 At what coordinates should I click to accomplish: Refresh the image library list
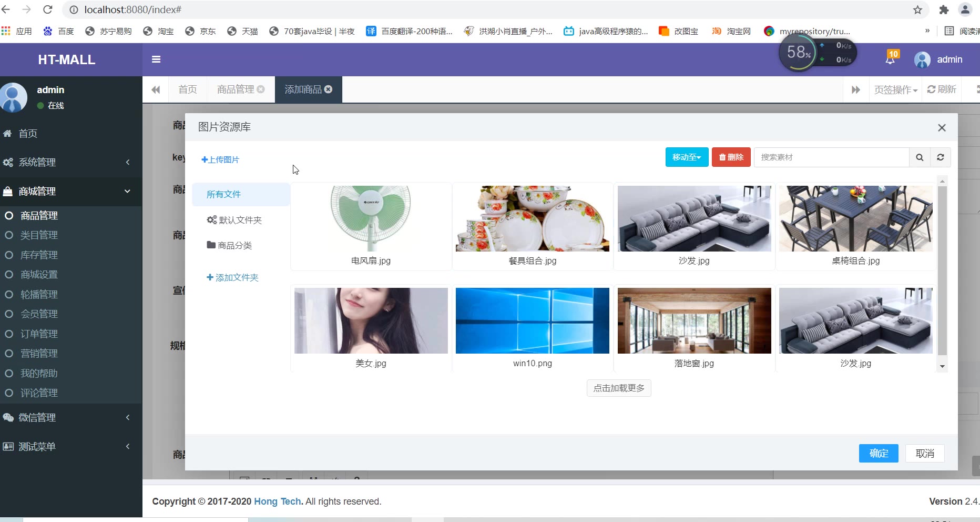[941, 157]
